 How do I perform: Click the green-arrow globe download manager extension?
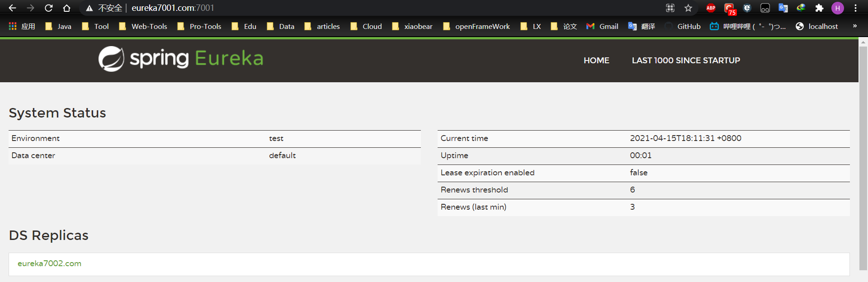pos(801,8)
